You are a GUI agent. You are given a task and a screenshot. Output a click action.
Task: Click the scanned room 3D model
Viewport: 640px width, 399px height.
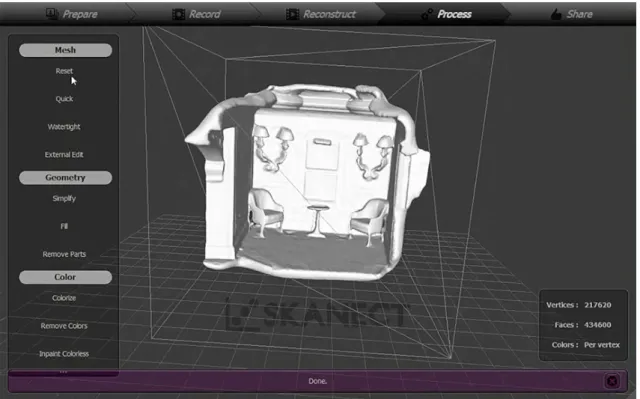[x=308, y=182]
